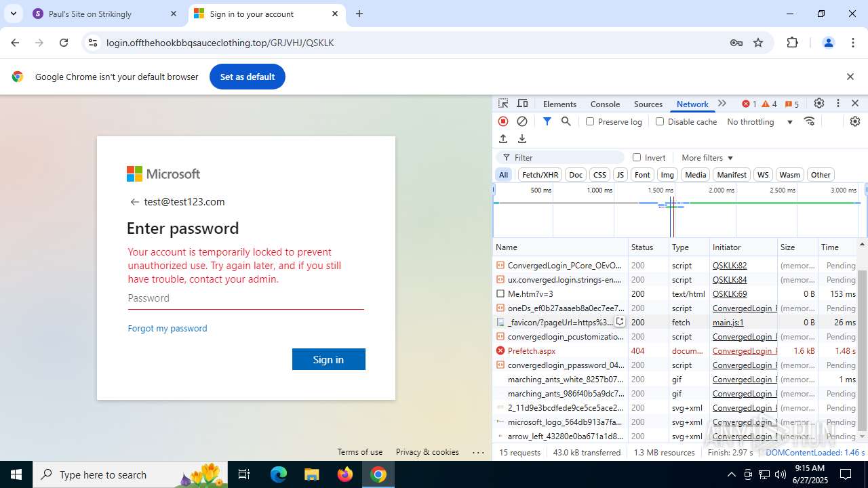Click the back arrow beside test@test123.com

coord(134,202)
